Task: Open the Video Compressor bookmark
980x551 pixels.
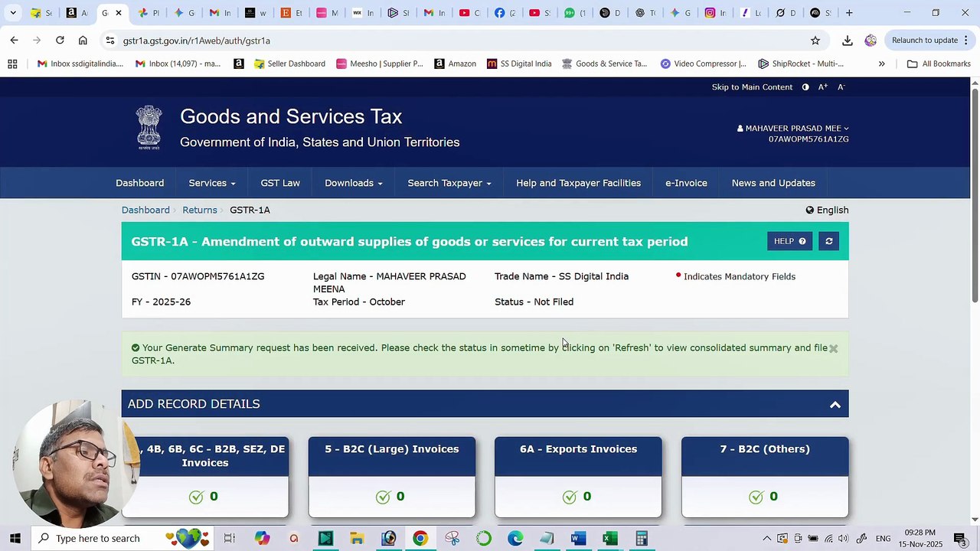Action: pos(703,64)
